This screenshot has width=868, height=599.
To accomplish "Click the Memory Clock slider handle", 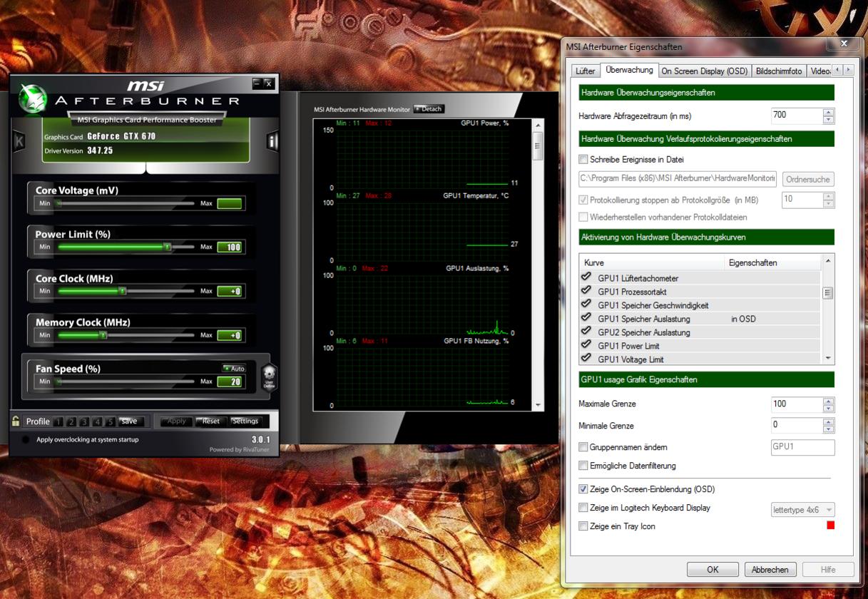I will point(103,335).
